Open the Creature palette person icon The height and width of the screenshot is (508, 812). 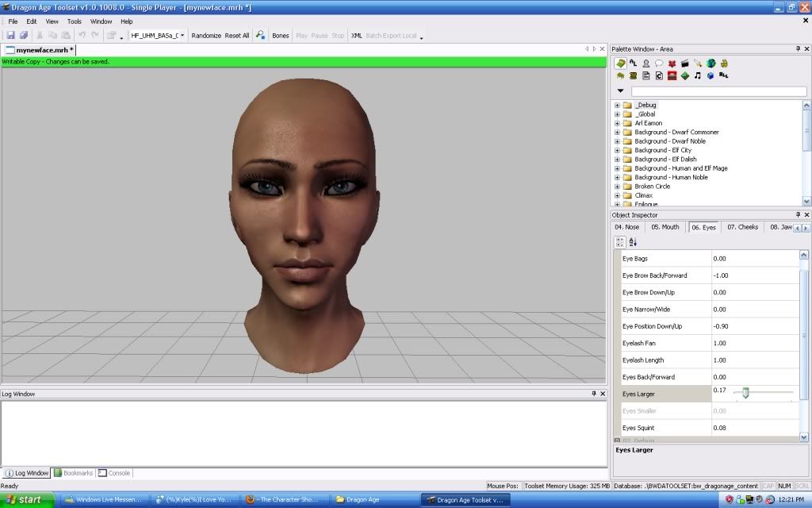646,63
